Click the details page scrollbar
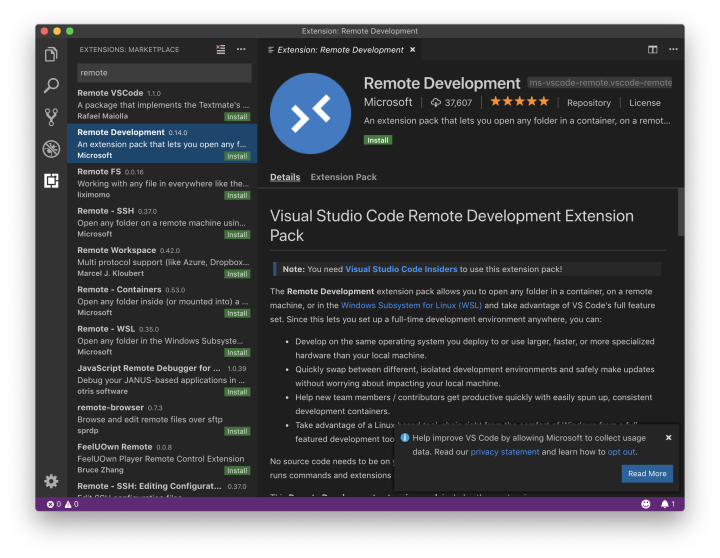This screenshot has width=720, height=558. coord(681,212)
